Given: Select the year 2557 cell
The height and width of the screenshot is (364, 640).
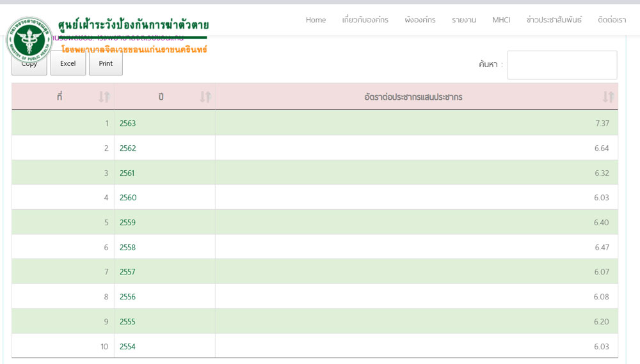Looking at the screenshot, I should coord(165,272).
